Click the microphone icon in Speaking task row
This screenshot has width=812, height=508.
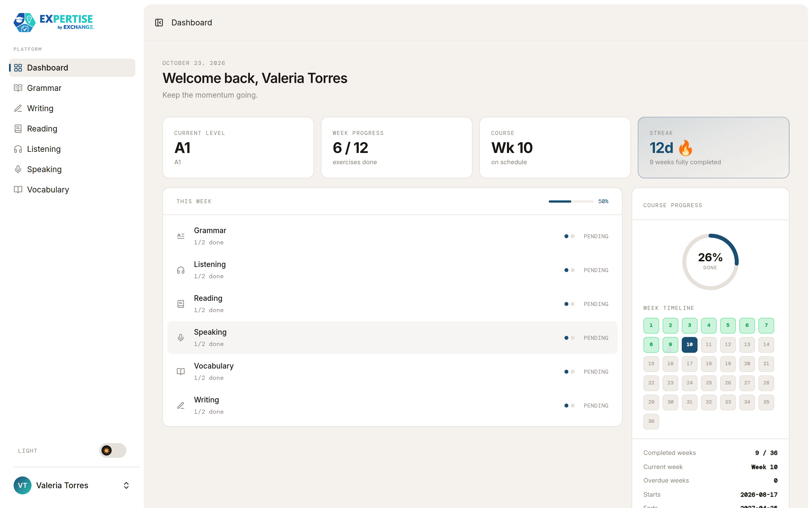[x=180, y=338]
